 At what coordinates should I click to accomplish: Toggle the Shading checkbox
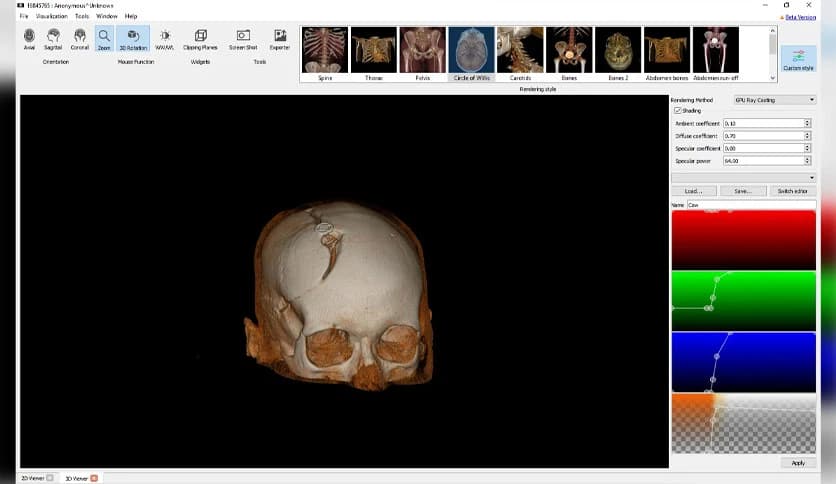[x=678, y=110]
